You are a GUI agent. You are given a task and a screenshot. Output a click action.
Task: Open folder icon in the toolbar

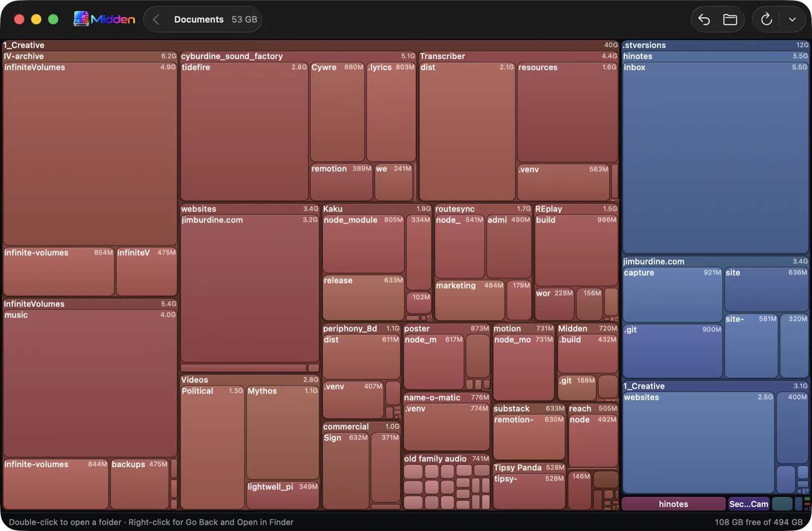pos(730,20)
